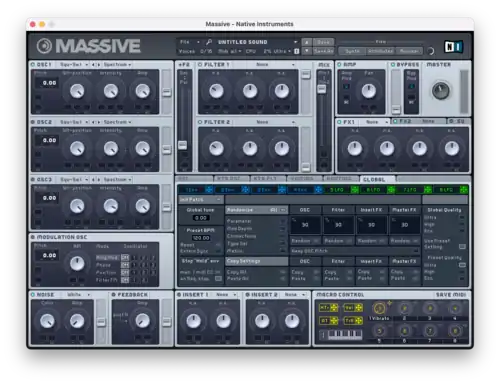Click the OSC1 level fader
This screenshot has width=500, height=384.
166,92
